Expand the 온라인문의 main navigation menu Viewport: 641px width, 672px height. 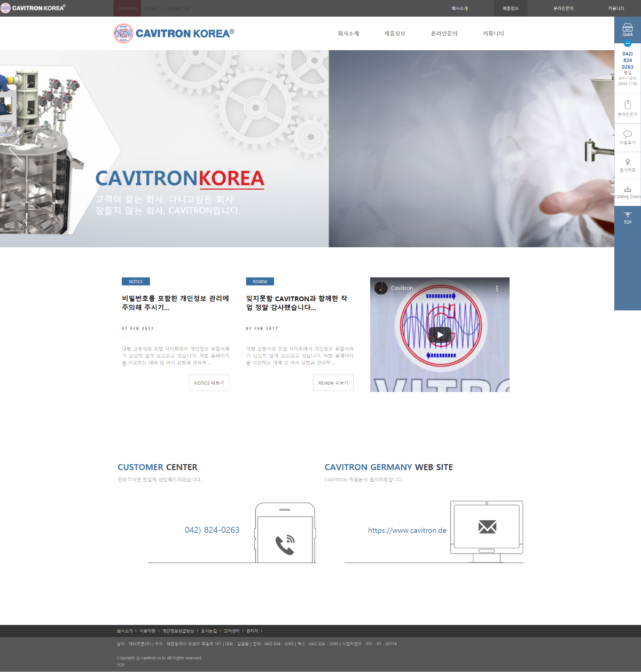click(444, 34)
